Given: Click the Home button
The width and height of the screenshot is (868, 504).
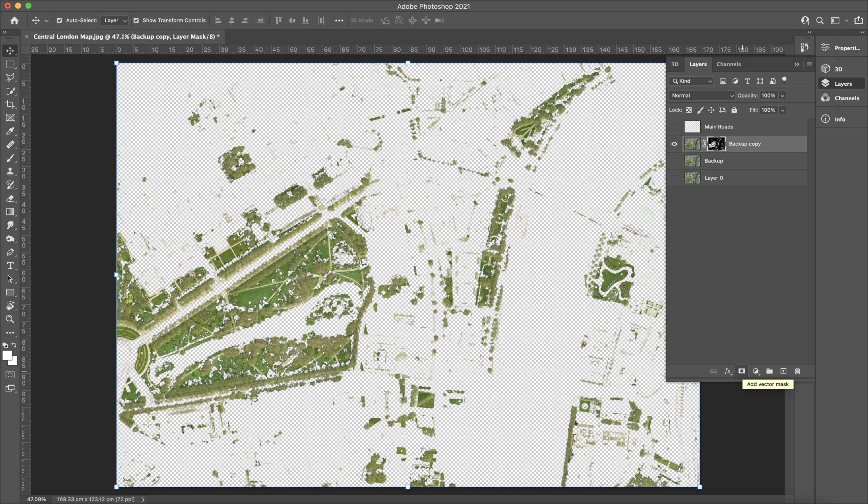Looking at the screenshot, I should [14, 20].
